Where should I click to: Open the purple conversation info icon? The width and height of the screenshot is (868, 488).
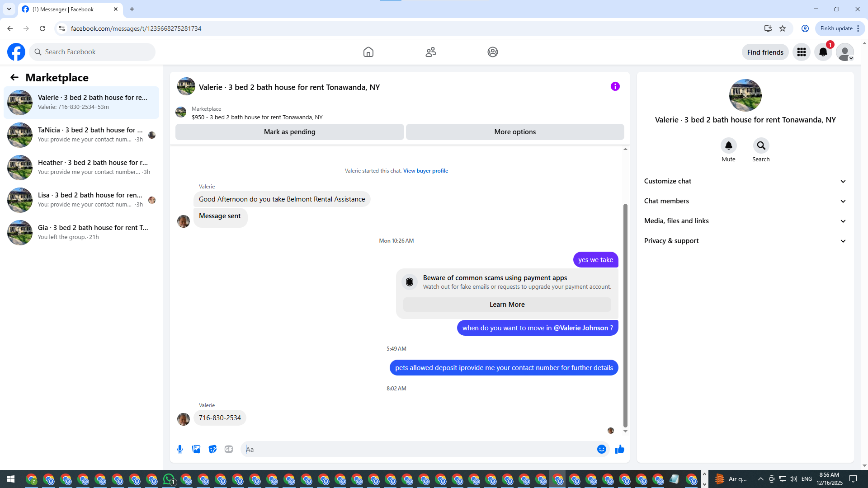point(615,86)
